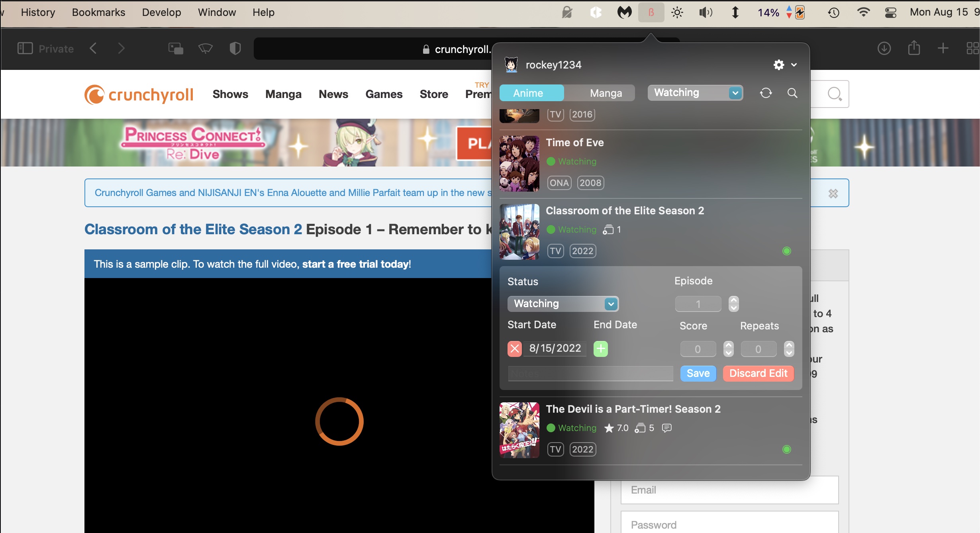Viewport: 980px width, 533px height.
Task: Open comments for The Devil is a Part-Timer
Action: (667, 428)
